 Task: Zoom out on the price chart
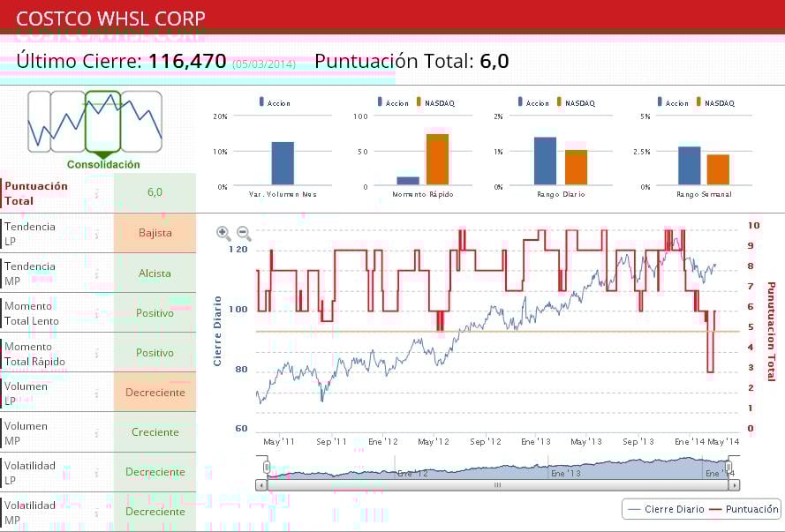[x=244, y=233]
